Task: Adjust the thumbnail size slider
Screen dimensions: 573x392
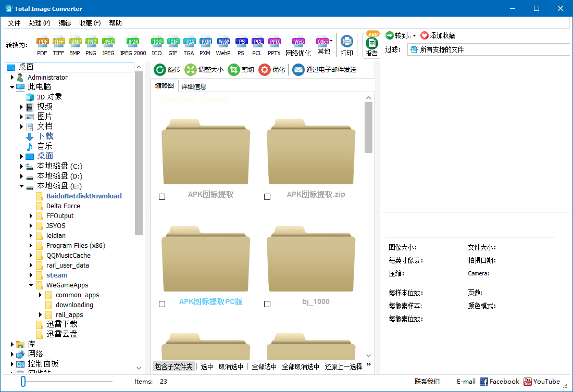Action: (x=22, y=381)
